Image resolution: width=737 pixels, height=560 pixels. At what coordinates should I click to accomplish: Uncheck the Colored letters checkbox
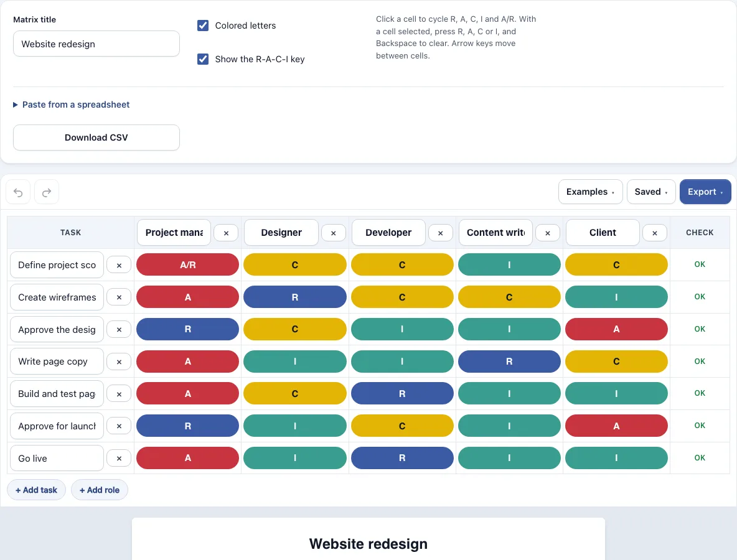[203, 26]
